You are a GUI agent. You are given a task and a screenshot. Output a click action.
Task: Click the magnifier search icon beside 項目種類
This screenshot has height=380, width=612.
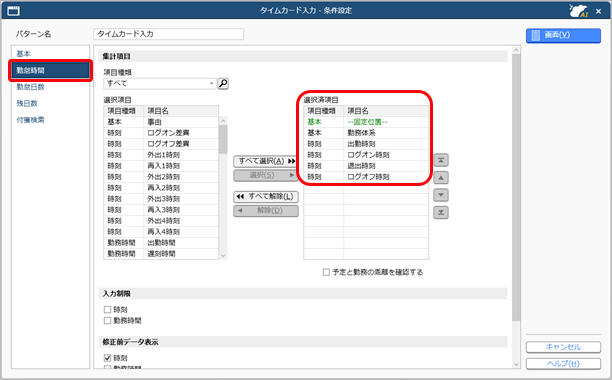[223, 83]
